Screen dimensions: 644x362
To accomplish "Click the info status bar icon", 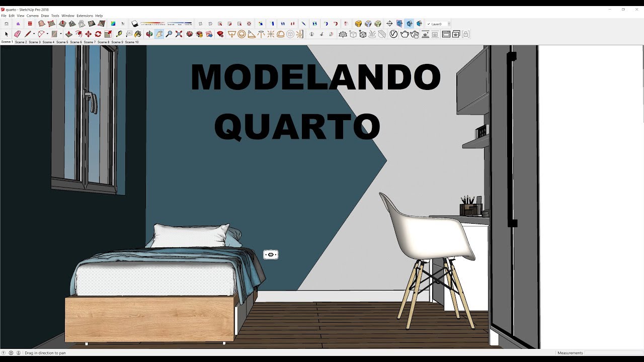I will (x=11, y=353).
